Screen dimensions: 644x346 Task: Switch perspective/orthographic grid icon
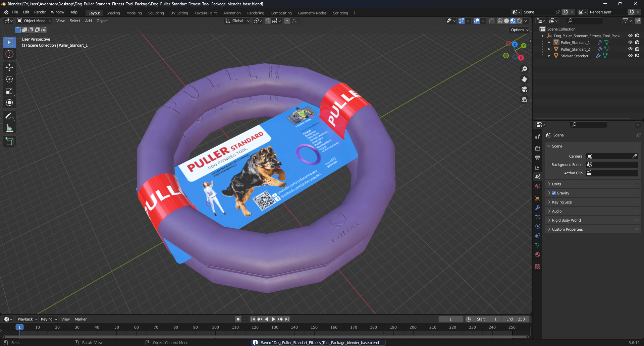(524, 99)
